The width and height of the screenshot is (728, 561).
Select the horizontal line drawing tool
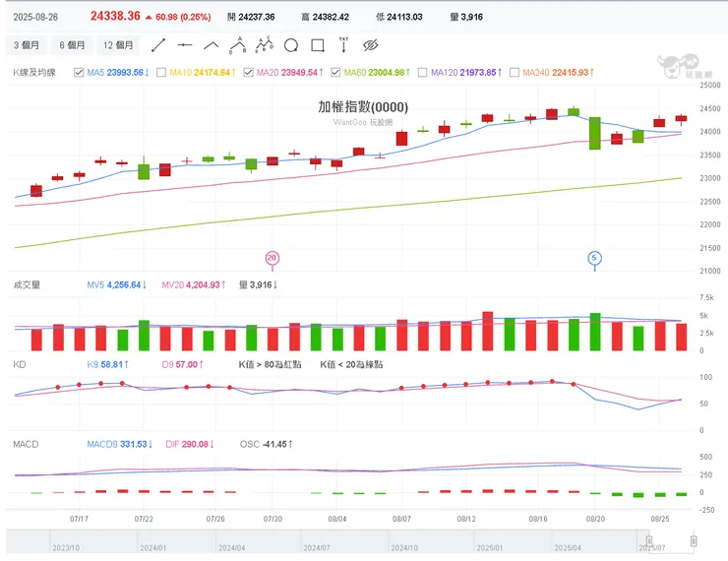[x=185, y=45]
